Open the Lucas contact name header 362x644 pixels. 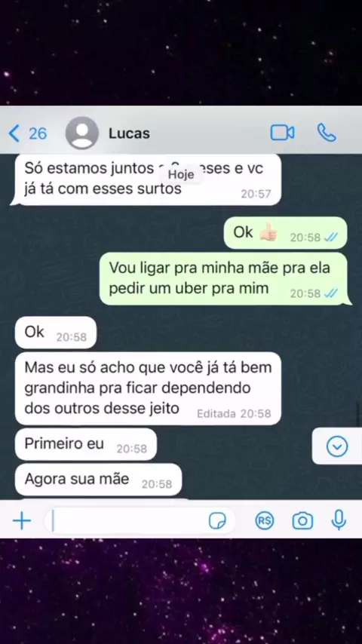click(129, 133)
